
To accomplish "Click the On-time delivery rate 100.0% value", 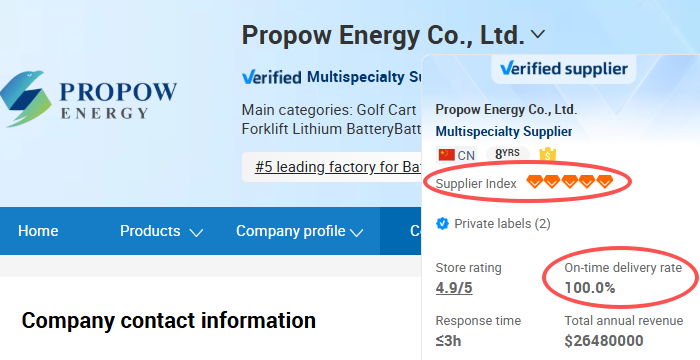I will pos(590,288).
